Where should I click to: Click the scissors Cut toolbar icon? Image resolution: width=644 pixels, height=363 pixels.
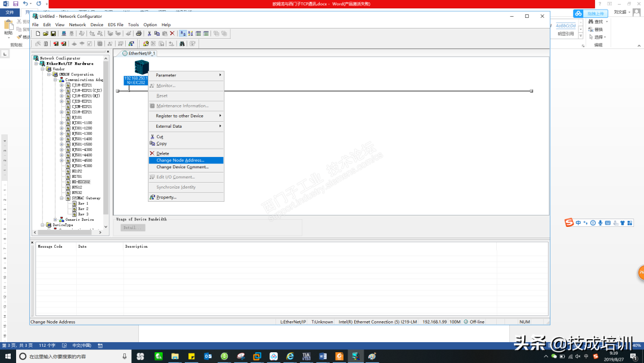click(x=149, y=33)
